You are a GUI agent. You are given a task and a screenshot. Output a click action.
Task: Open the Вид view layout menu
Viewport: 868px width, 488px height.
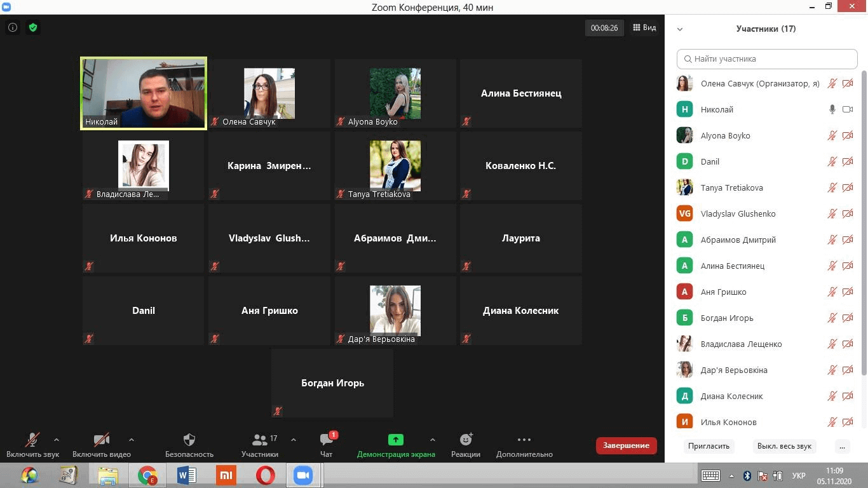point(644,28)
